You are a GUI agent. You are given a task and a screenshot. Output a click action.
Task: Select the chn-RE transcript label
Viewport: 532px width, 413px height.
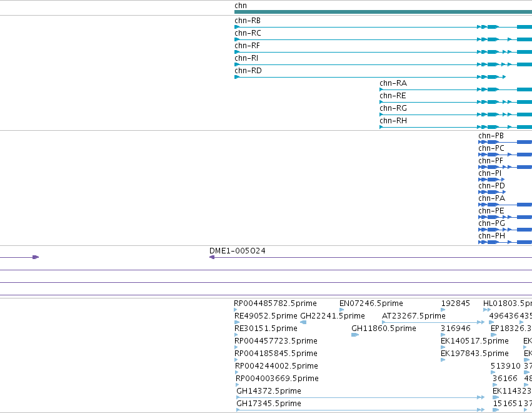[393, 96]
